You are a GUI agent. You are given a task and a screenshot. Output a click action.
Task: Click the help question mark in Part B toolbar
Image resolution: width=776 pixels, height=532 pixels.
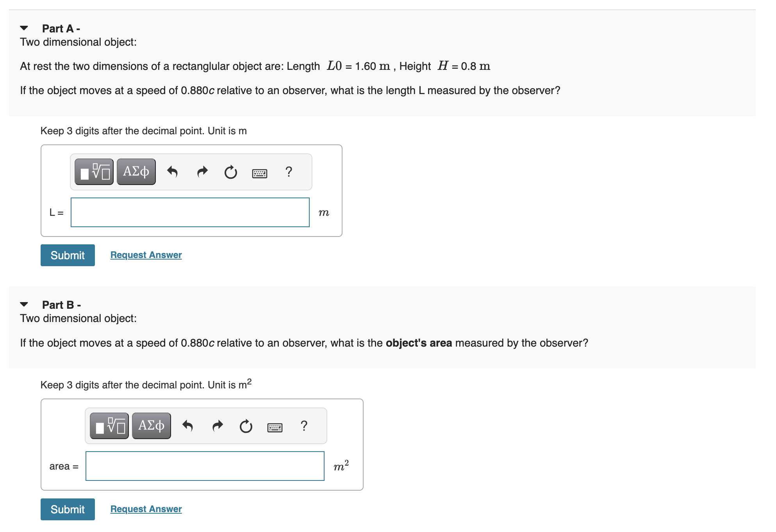pyautogui.click(x=304, y=427)
